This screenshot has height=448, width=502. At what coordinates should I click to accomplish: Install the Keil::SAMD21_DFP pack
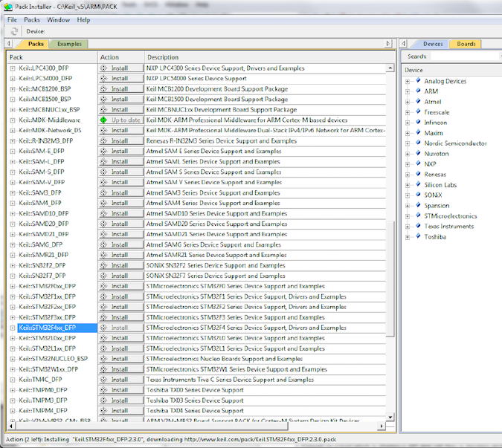pos(121,234)
